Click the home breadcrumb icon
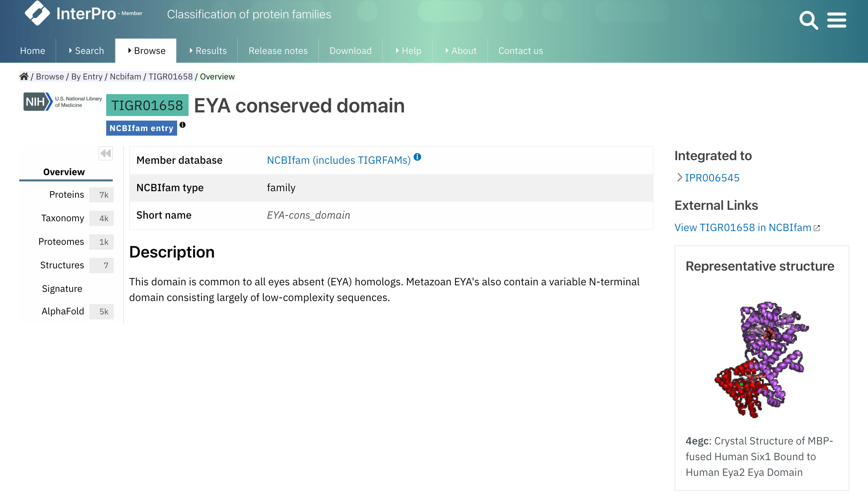The height and width of the screenshot is (502, 868). click(x=24, y=76)
